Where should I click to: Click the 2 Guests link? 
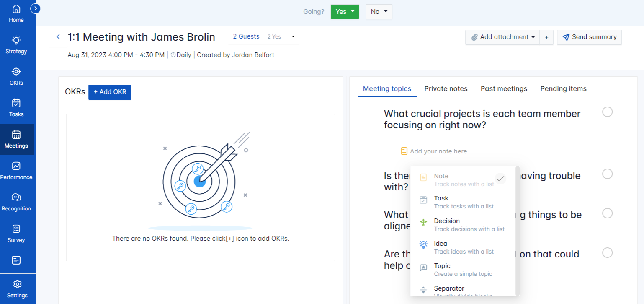coord(246,36)
